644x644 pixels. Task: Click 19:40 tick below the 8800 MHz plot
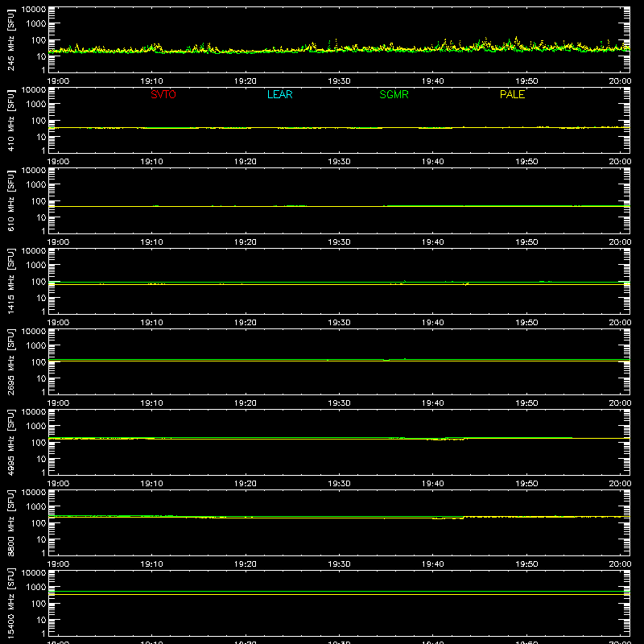pos(433,564)
